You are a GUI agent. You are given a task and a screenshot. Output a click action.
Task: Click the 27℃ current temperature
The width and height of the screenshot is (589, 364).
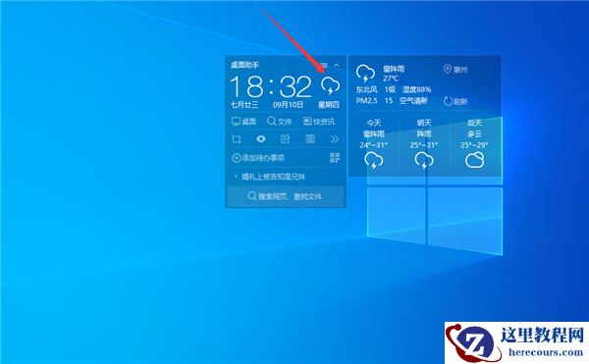tap(391, 78)
